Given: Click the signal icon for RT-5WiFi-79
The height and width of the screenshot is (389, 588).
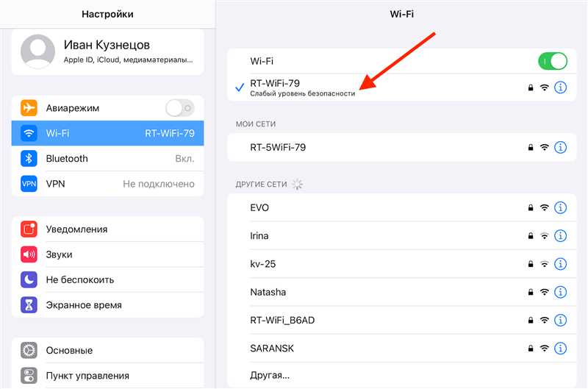Looking at the screenshot, I should coord(545,147).
